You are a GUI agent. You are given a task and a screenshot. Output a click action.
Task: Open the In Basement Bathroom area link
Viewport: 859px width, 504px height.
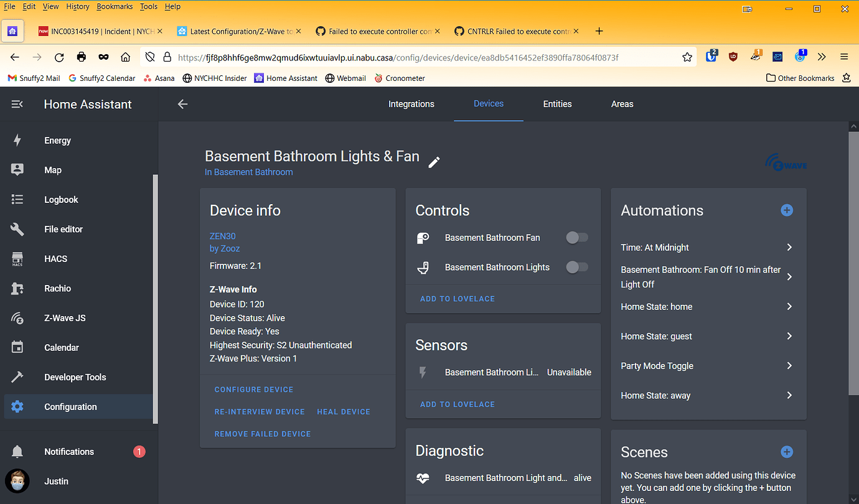click(x=248, y=172)
